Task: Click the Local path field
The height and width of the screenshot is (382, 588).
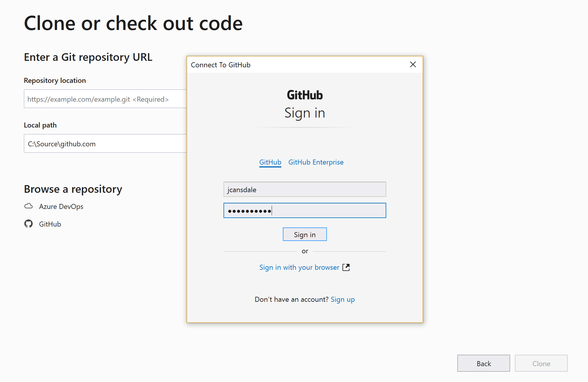Action: tap(105, 143)
